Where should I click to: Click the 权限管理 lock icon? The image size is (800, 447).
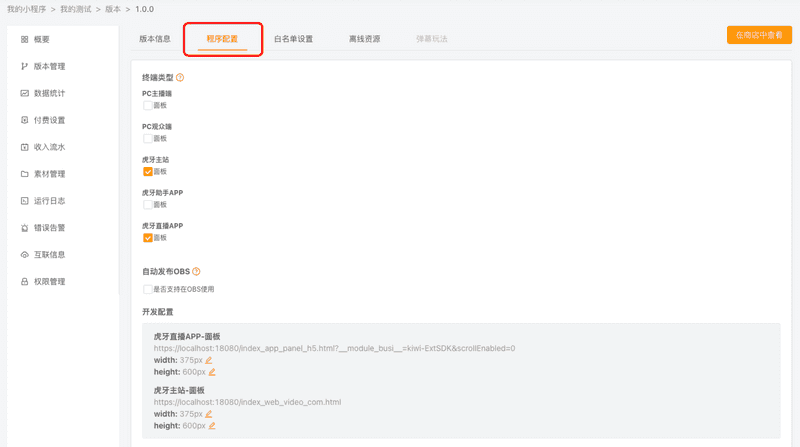point(24,282)
